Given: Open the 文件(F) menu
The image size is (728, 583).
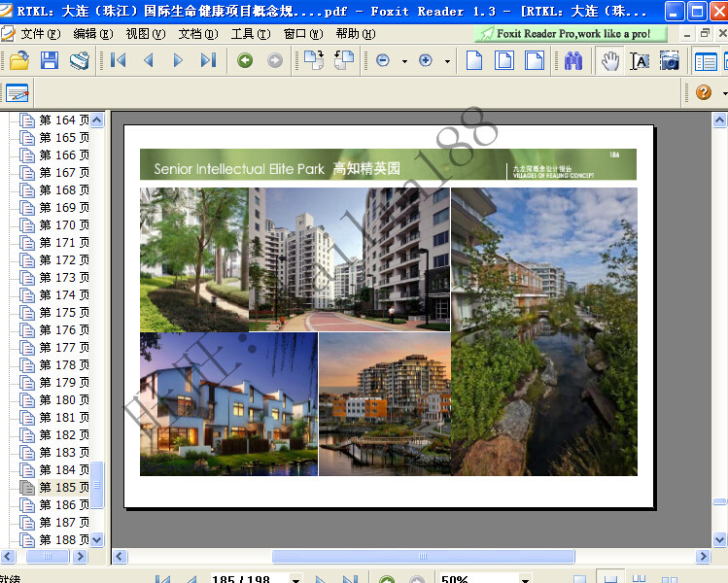Looking at the screenshot, I should click(x=41, y=33).
